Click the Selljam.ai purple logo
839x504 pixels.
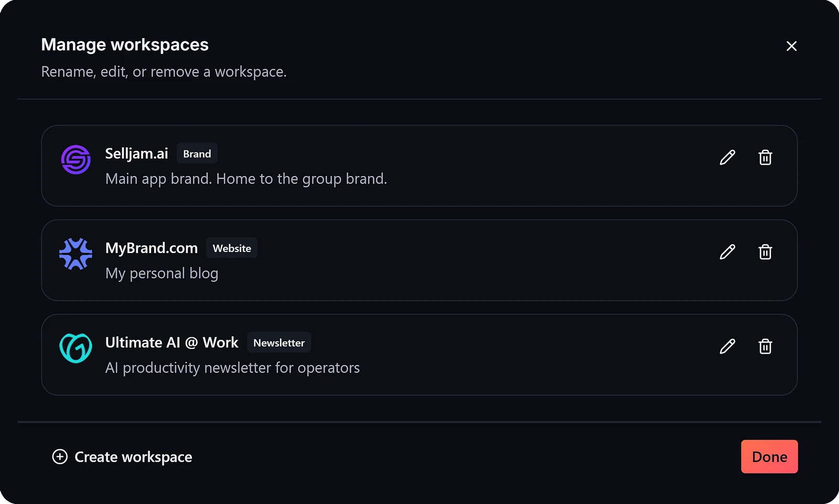point(76,160)
